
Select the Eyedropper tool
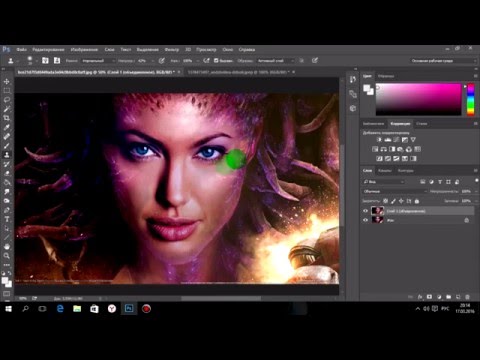[7, 127]
